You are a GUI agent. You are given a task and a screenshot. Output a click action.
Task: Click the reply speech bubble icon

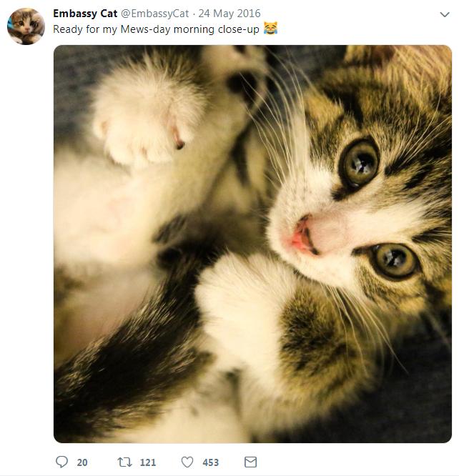pos(61,462)
